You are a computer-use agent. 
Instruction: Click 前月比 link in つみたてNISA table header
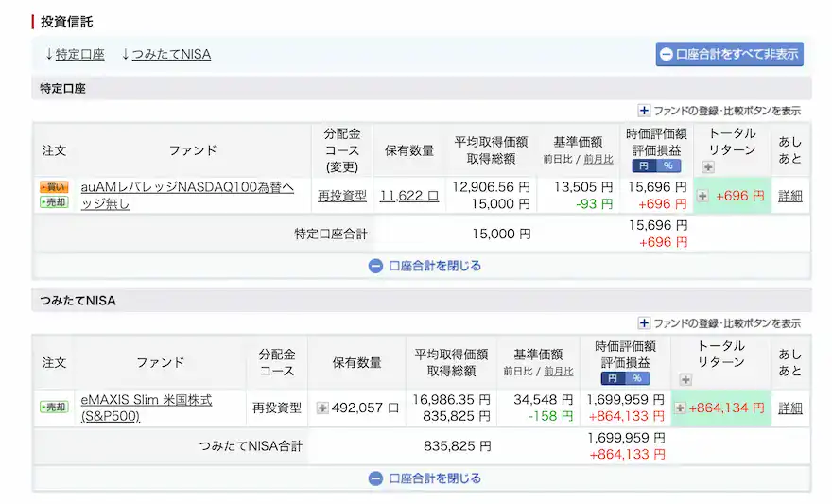click(x=558, y=372)
